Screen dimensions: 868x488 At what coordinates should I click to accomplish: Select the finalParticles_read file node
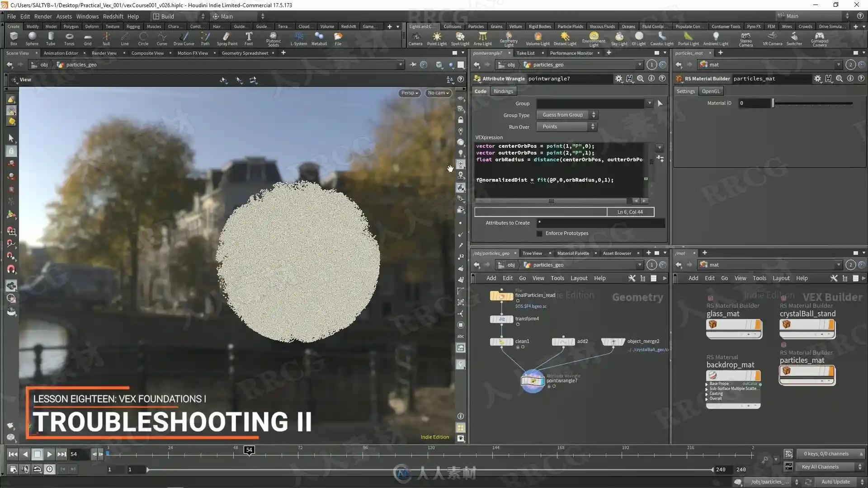point(501,296)
